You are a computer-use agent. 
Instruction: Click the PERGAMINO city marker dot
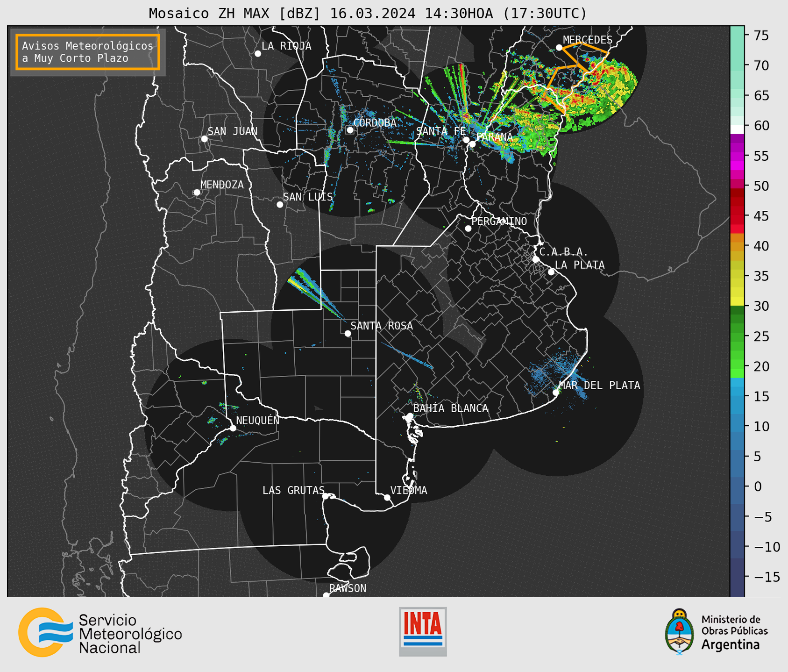click(468, 229)
